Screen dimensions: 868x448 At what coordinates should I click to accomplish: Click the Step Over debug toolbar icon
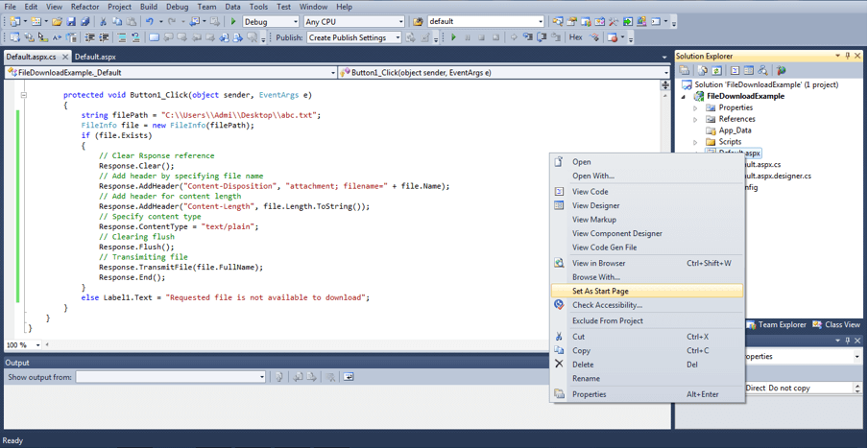542,37
